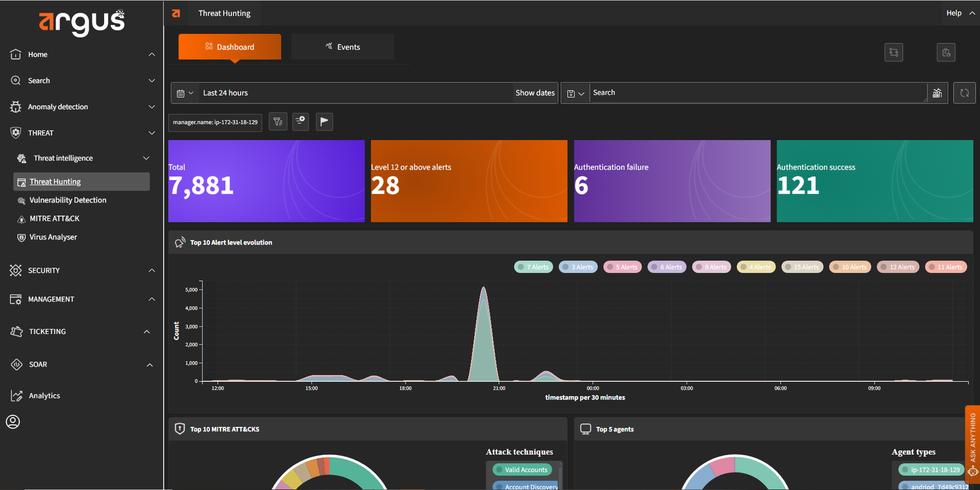
Task: Select MITRE ATT&CK in the sidebar
Action: [x=55, y=219]
